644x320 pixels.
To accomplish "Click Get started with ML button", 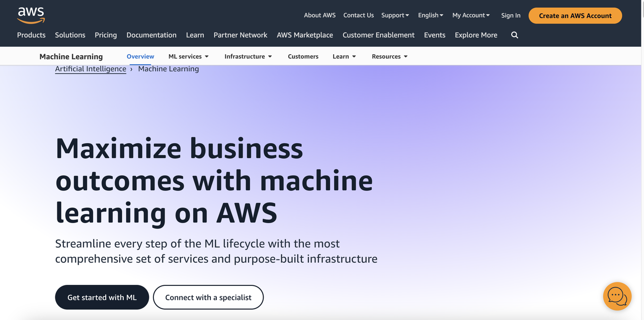I will click(x=102, y=297).
